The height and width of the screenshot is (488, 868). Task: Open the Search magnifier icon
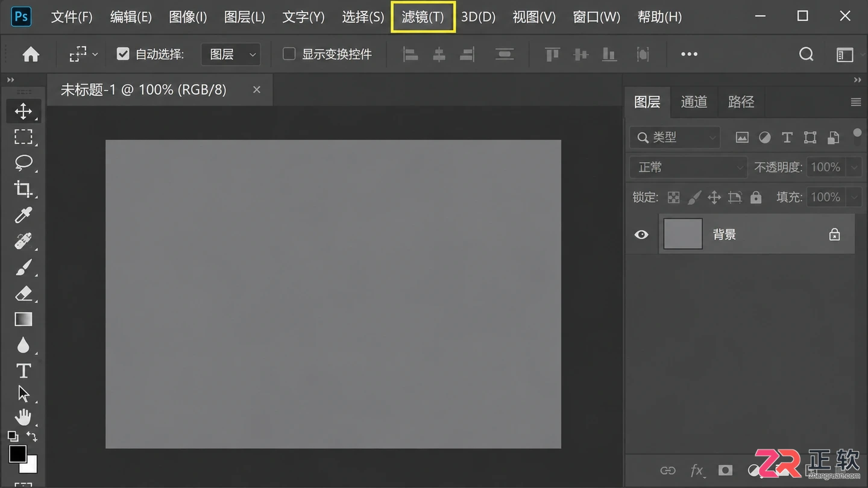coord(806,54)
